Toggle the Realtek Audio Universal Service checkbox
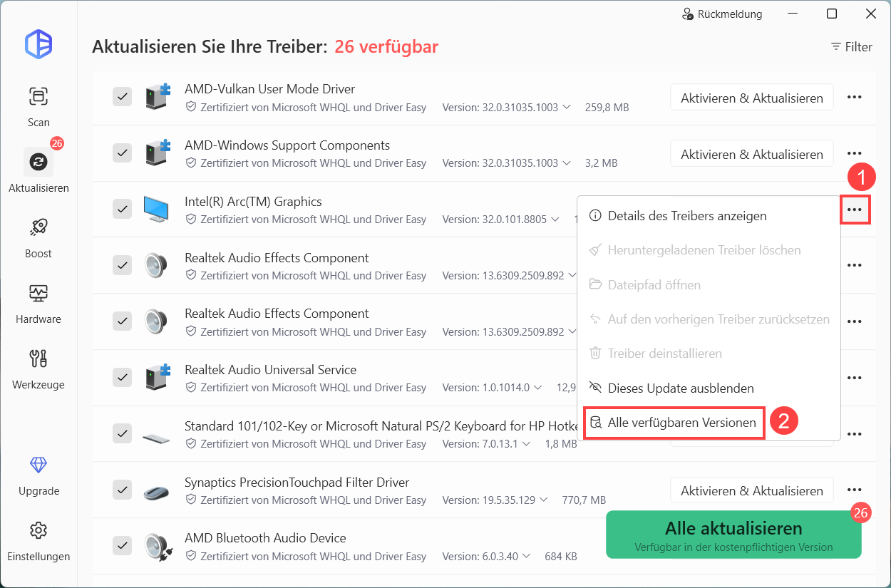This screenshot has width=891, height=588. tap(123, 378)
